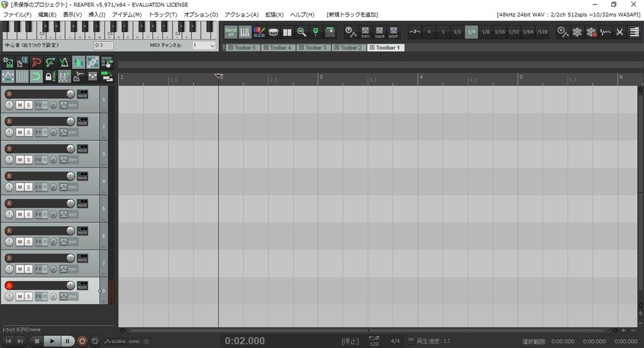Set automation mode to trim
The width and height of the screenshot is (644, 348).
pyautogui.click(x=365, y=32)
